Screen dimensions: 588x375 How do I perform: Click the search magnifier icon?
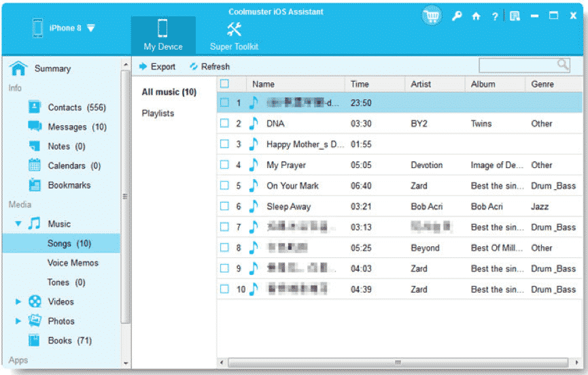562,65
